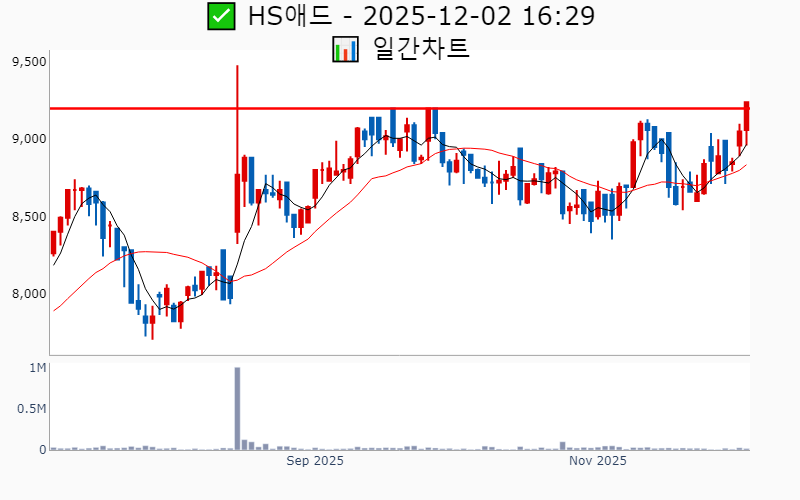Click the tallest volume bar in the volume panel
Image resolution: width=800 pixels, height=500 pixels.
point(237,410)
